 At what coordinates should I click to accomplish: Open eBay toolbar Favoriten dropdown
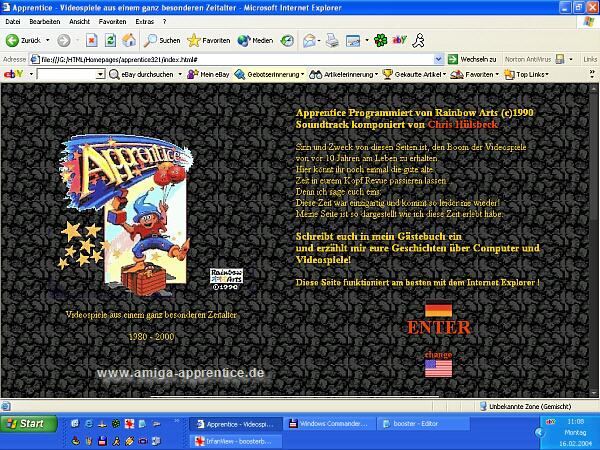[x=474, y=74]
